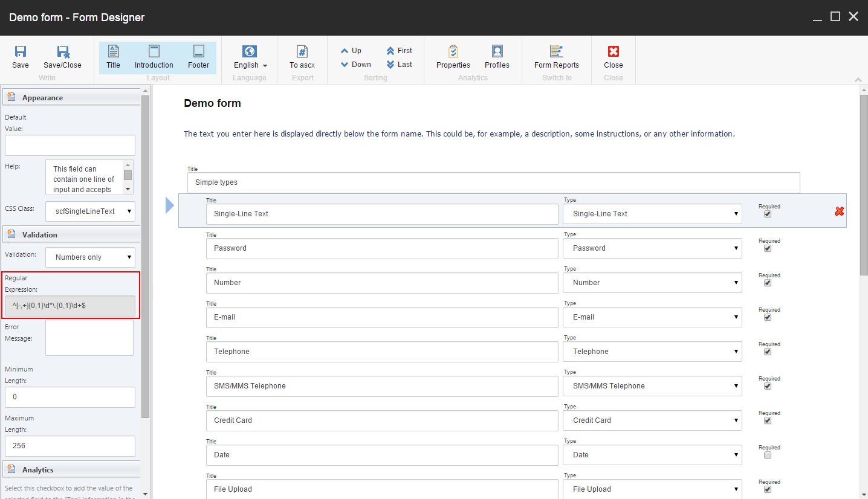This screenshot has width=868, height=499.
Task: Edit the Simple types section title
Action: coord(494,182)
